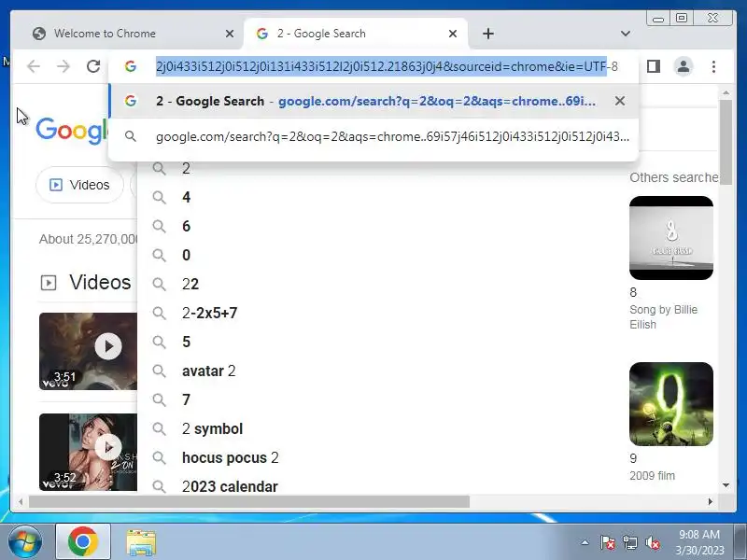
Task: Choose the '7' search suggestion
Action: (x=186, y=400)
